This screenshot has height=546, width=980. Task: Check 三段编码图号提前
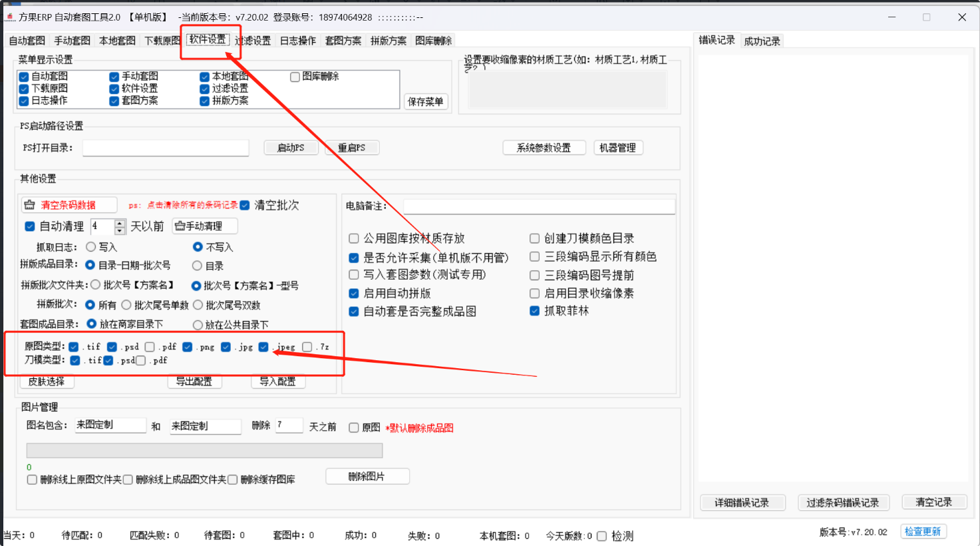(x=534, y=275)
